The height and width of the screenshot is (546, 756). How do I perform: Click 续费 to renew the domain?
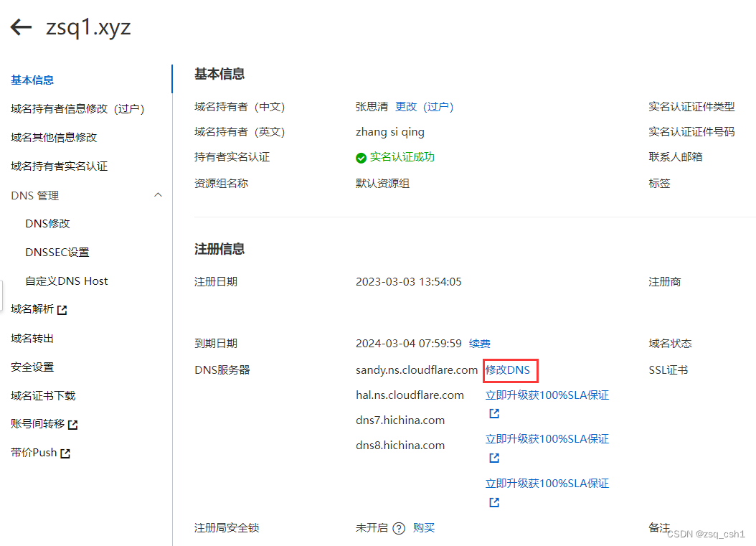click(479, 343)
